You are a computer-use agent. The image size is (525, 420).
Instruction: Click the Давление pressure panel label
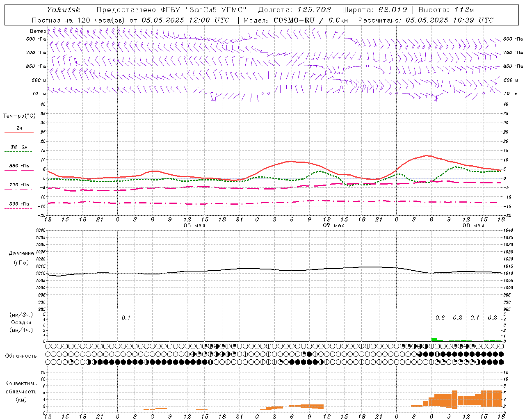[21, 253]
